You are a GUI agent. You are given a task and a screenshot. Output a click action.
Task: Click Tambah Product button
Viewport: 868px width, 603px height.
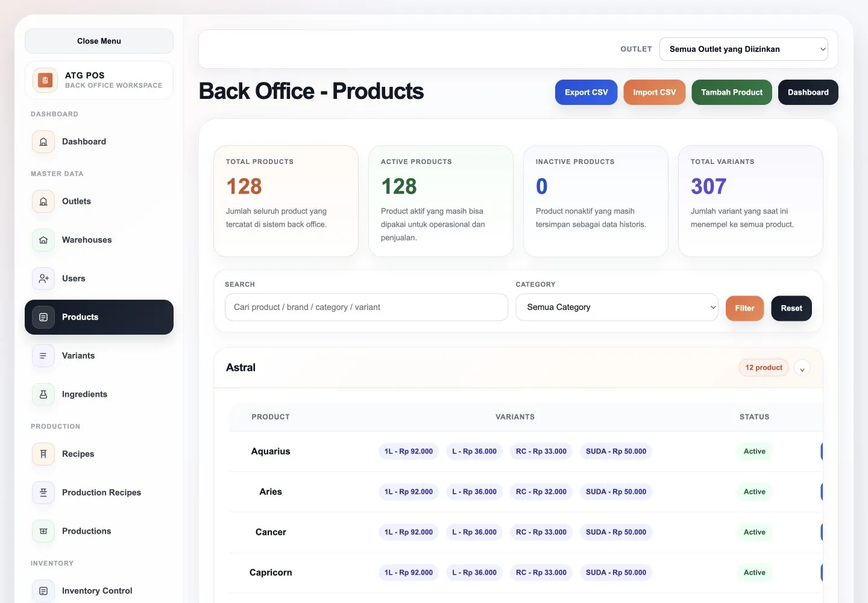[732, 92]
